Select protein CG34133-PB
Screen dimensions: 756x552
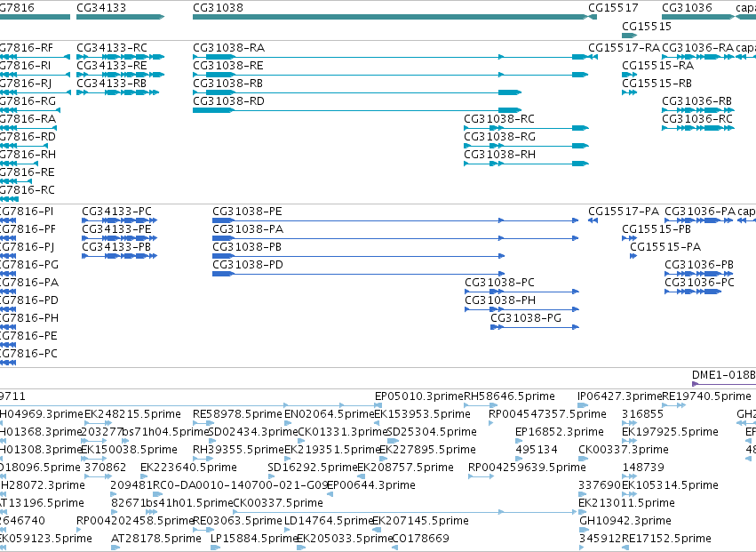(120, 256)
